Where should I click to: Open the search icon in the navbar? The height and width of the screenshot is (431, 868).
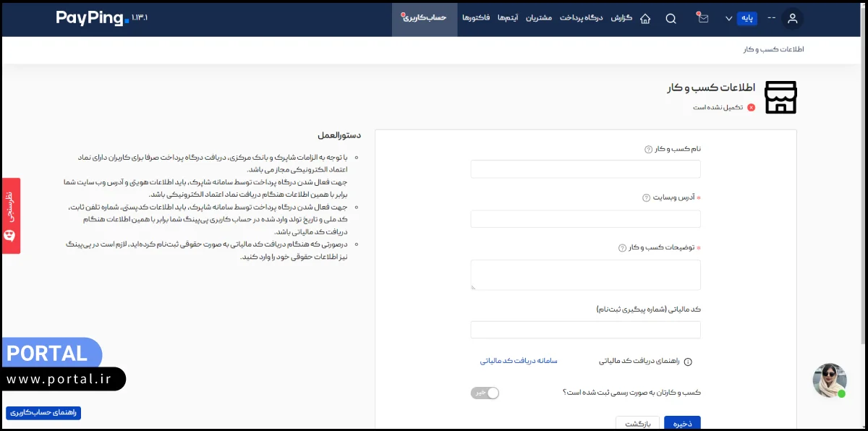click(671, 18)
